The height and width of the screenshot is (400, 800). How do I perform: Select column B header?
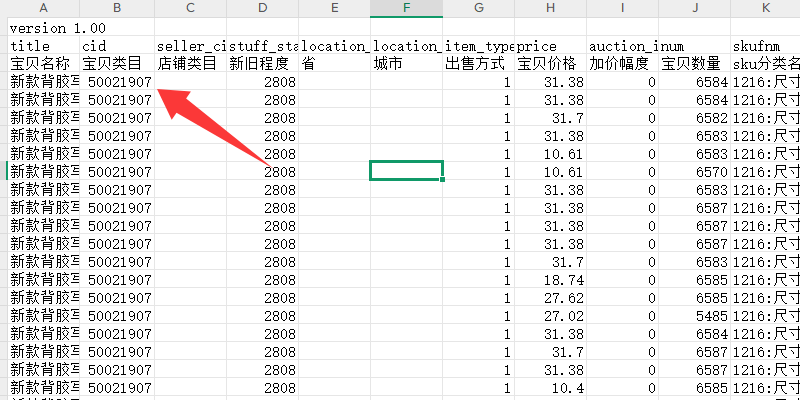[x=117, y=8]
